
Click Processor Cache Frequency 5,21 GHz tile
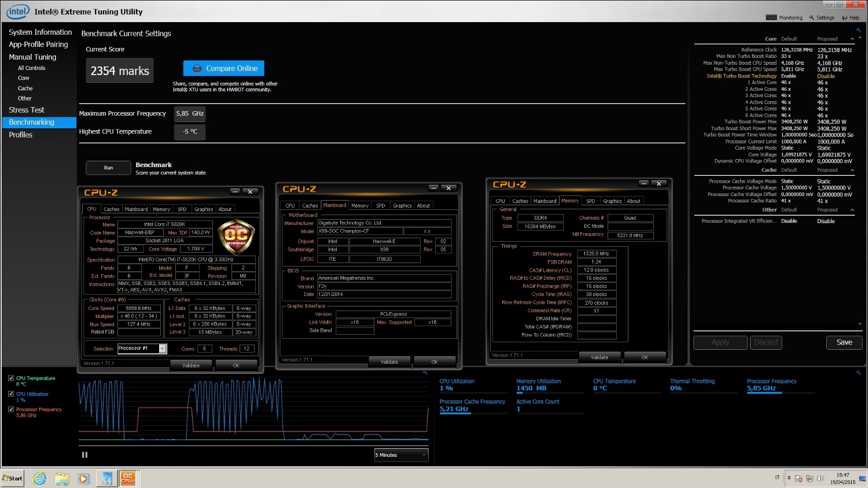tap(472, 405)
